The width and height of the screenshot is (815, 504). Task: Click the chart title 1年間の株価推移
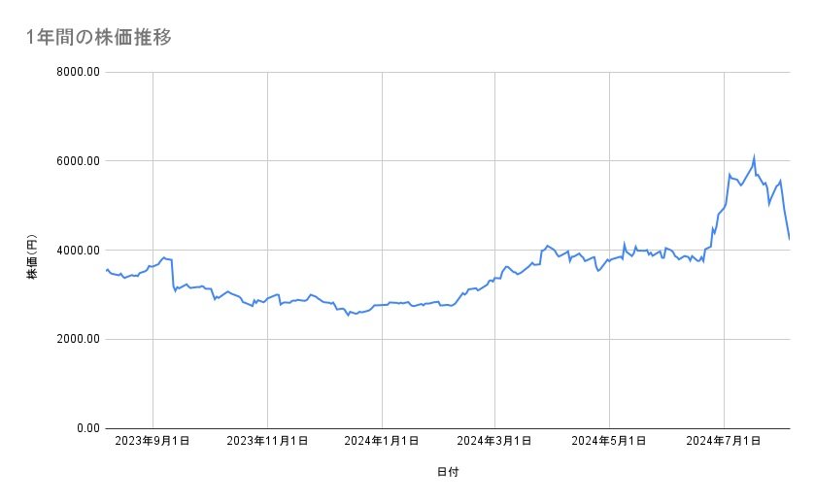tap(99, 38)
